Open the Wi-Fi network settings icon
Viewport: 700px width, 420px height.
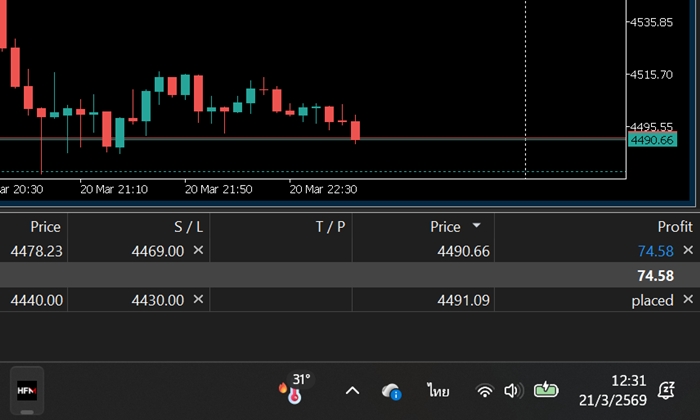[x=485, y=391]
